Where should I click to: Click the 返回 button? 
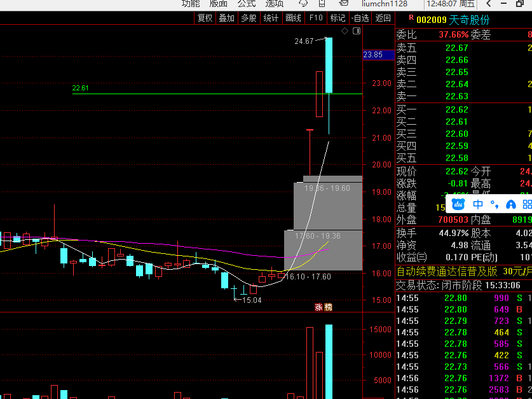(383, 18)
